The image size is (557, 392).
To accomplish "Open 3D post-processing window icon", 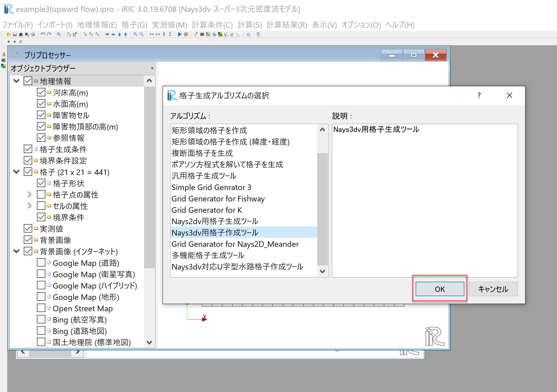I will [x=220, y=34].
